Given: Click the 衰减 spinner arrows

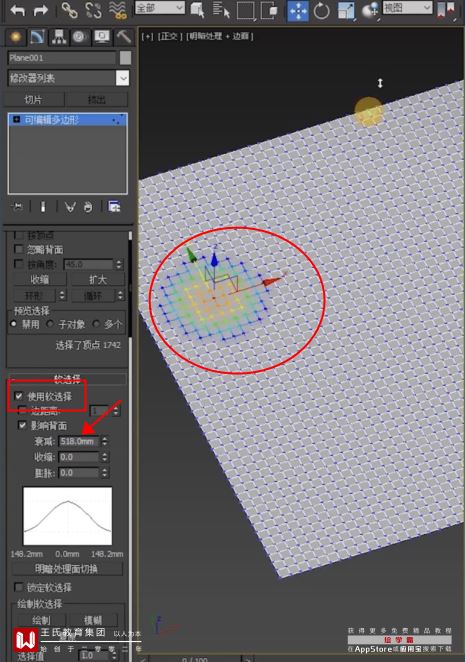Looking at the screenshot, I should pos(104,441).
